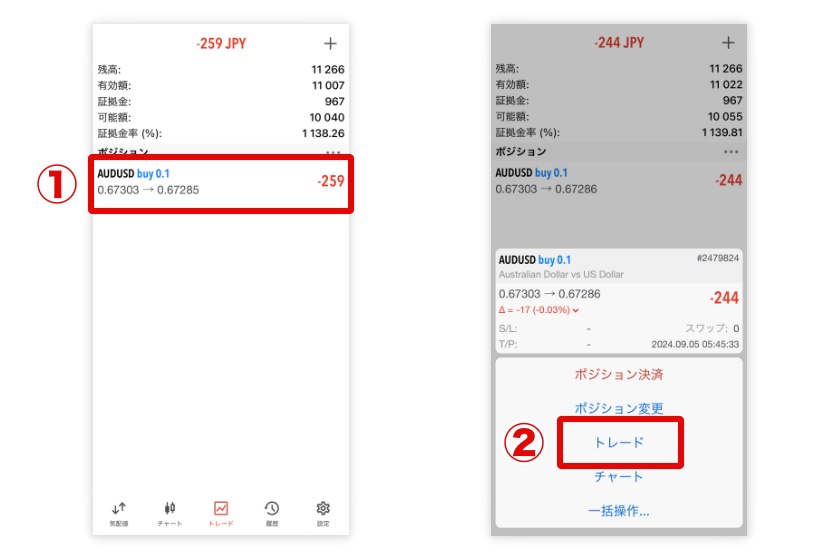Tap the plus icon on the right screen
The height and width of the screenshot is (560, 840).
click(x=728, y=43)
